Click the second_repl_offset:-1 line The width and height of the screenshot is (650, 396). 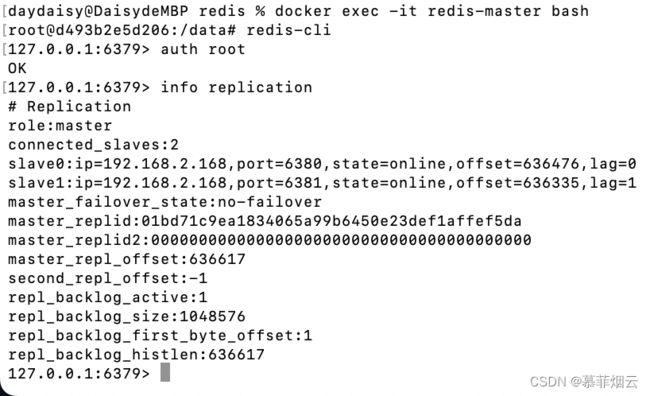[x=108, y=278]
